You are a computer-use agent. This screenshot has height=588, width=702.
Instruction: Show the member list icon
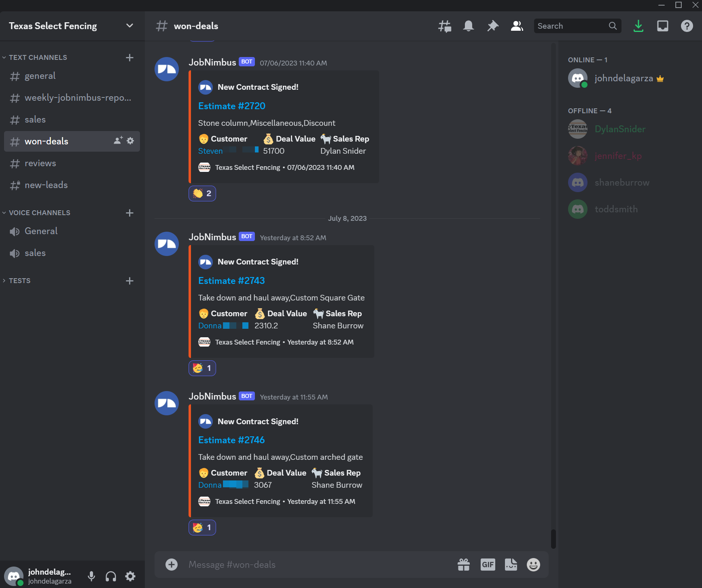(517, 25)
